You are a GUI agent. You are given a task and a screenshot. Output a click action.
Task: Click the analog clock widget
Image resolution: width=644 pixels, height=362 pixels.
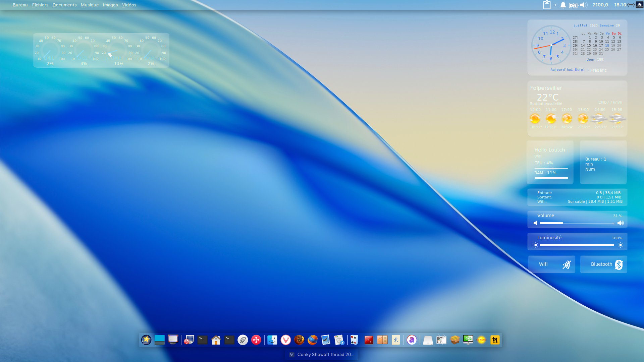point(551,45)
